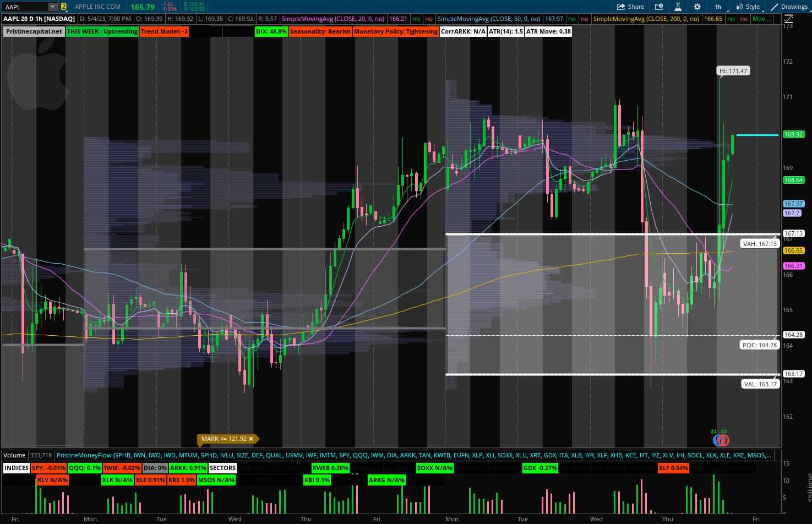Screen dimensions: 812x524
Task: Open the 1h timeframe dropdown
Action: [x=718, y=7]
